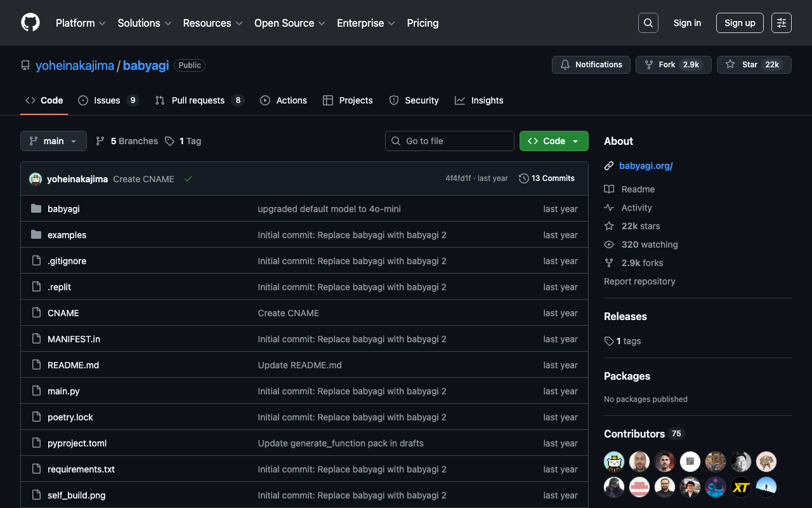Click the Sign up button
Screen dimensions: 812x508
tap(740, 23)
